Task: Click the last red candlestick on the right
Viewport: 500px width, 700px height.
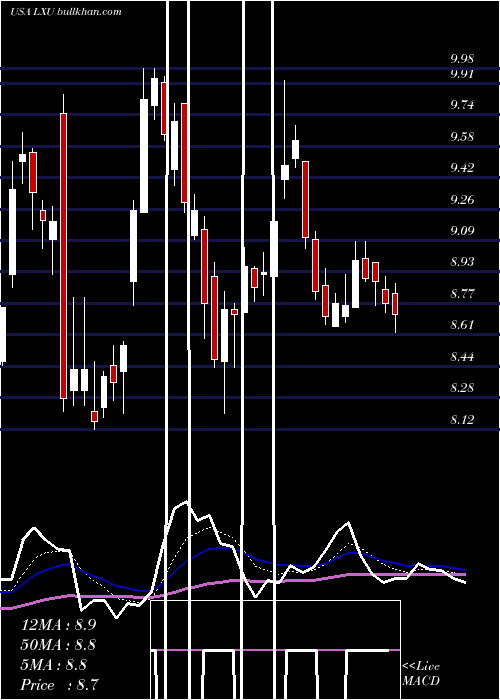Action: coord(395,304)
